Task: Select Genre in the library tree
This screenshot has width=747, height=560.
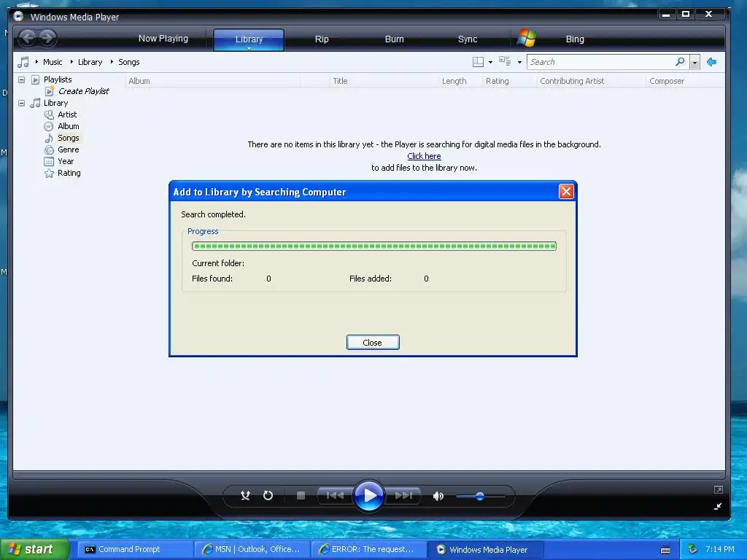Action: (x=69, y=149)
